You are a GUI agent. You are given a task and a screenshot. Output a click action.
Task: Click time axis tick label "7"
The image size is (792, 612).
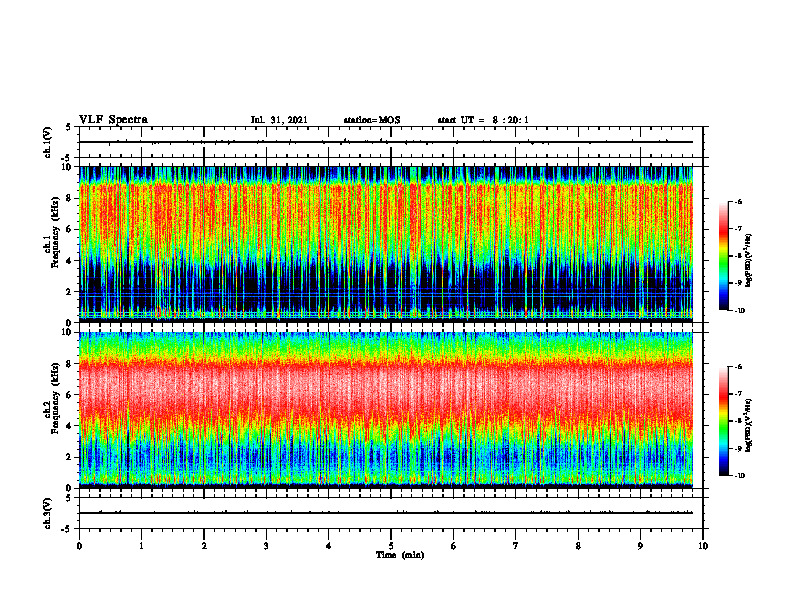click(516, 546)
